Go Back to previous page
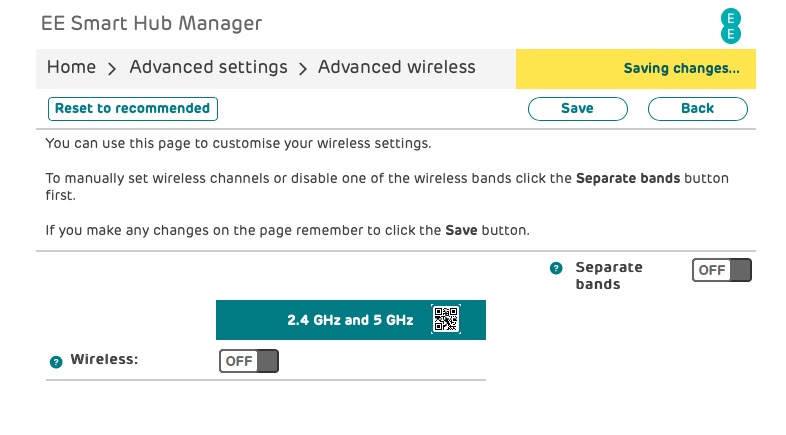The height and width of the screenshot is (435, 786). (x=697, y=109)
